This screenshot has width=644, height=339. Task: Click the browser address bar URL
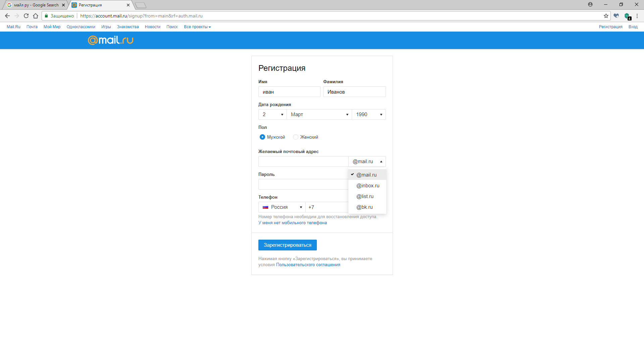[x=141, y=16]
